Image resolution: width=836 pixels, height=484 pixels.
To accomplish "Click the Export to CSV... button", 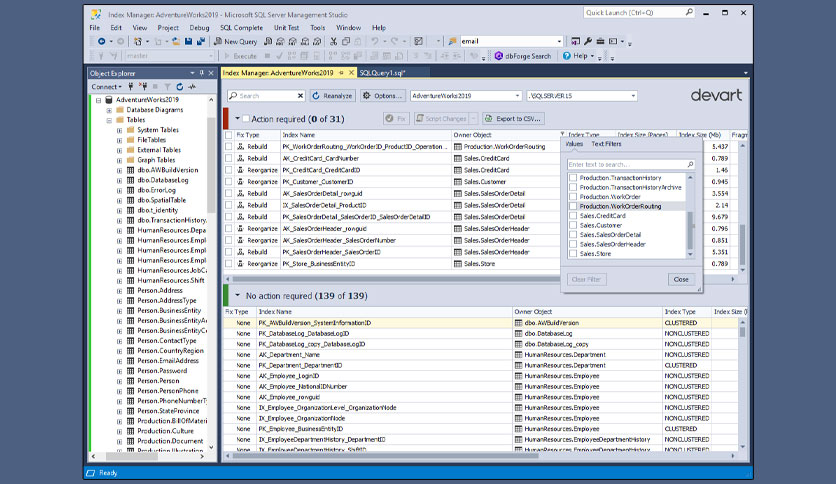I will 513,118.
